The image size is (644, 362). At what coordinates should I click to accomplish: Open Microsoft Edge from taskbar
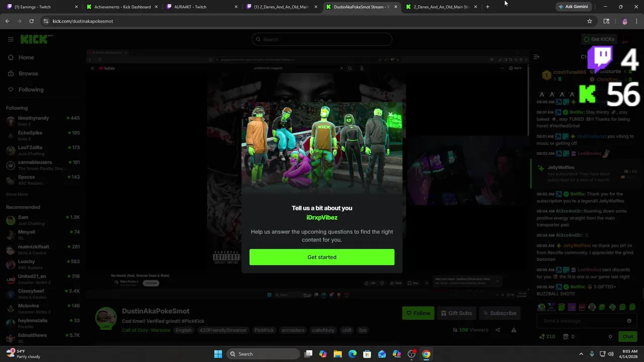(352, 354)
